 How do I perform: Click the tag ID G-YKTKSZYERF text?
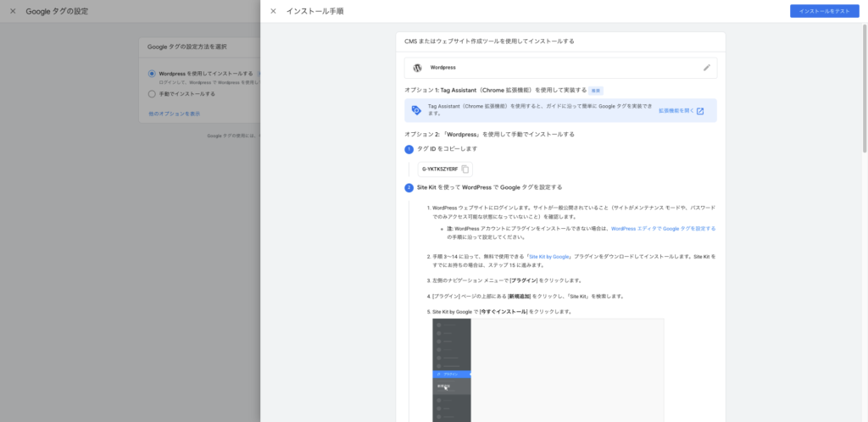click(x=440, y=169)
